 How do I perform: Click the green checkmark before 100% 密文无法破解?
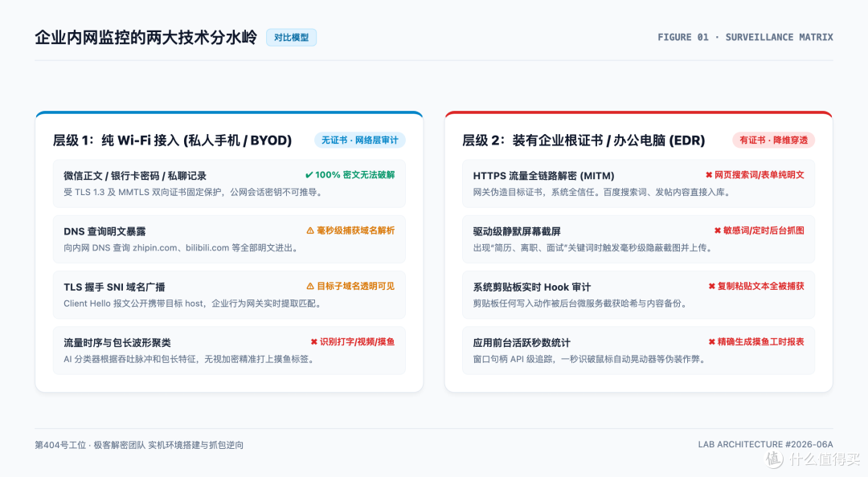309,175
